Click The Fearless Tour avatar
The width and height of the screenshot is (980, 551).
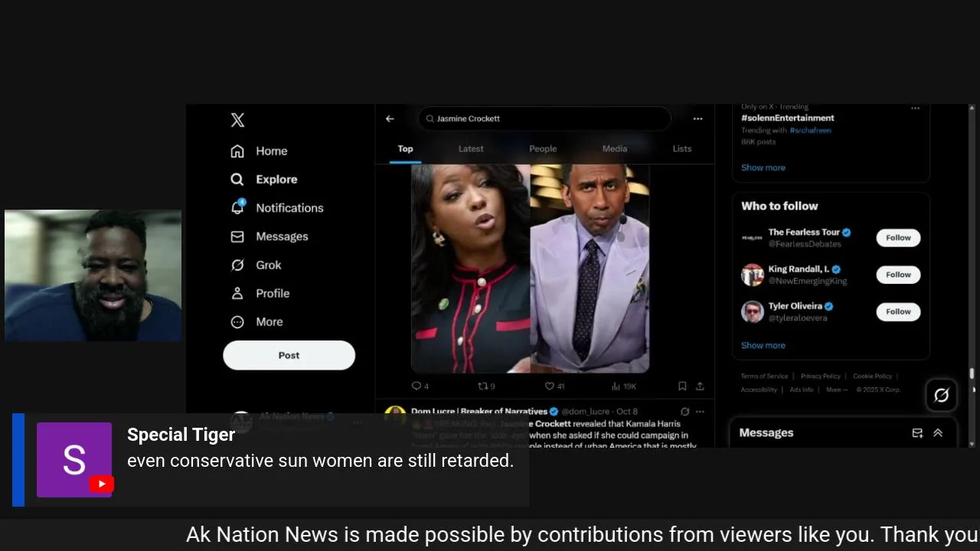tap(752, 238)
